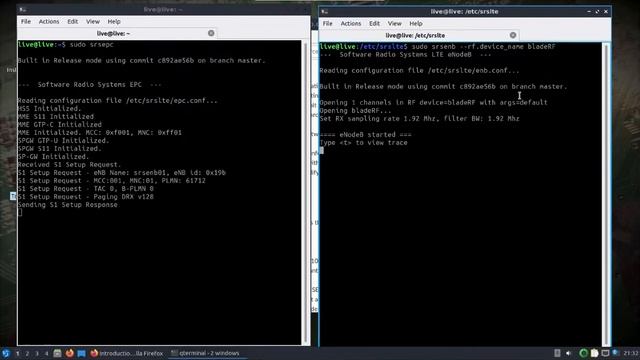
Task: Switch to virtual desktop 3
Action: point(37,353)
